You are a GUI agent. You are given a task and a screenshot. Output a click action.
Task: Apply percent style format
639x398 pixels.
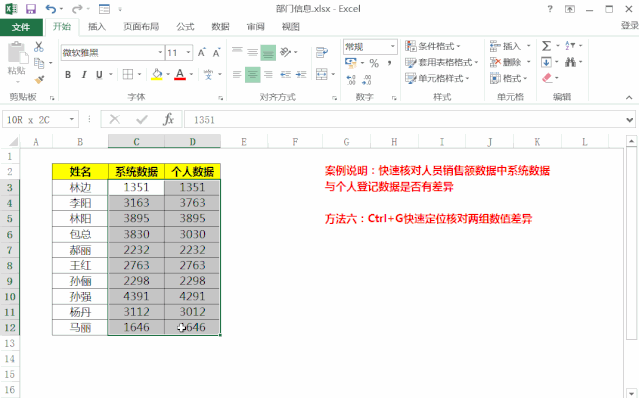pos(374,63)
